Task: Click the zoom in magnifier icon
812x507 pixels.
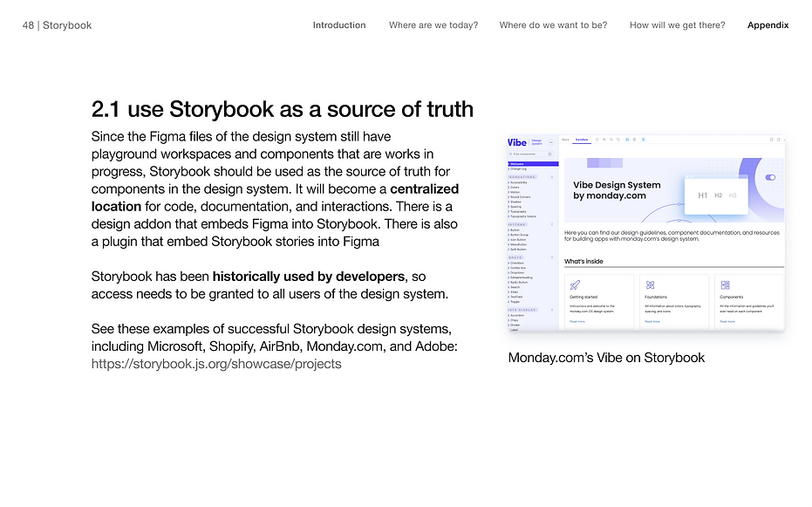Action: click(604, 140)
